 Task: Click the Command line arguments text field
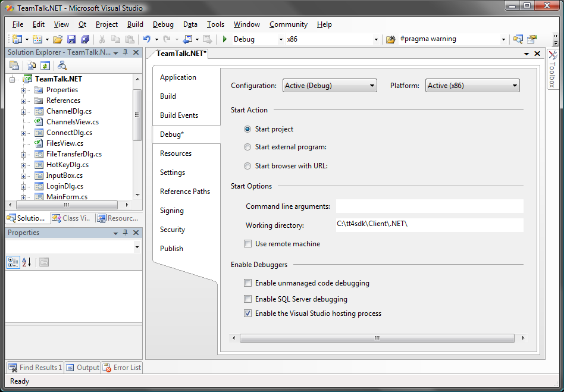tap(429, 206)
